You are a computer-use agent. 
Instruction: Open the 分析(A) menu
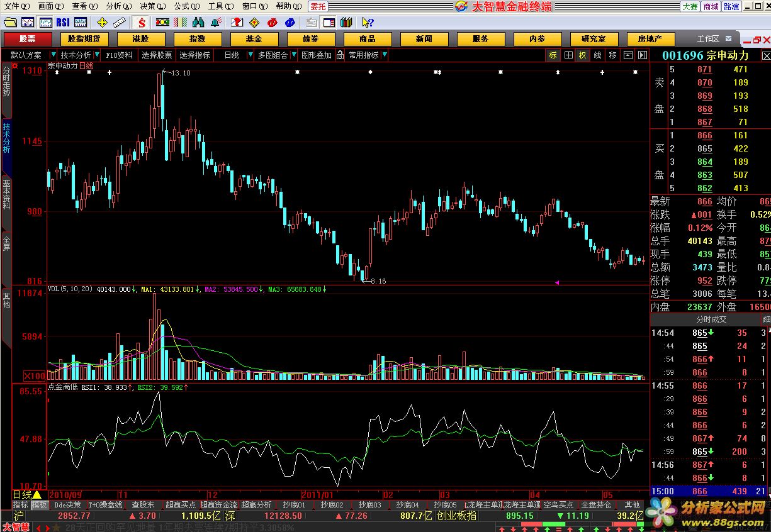pos(119,6)
